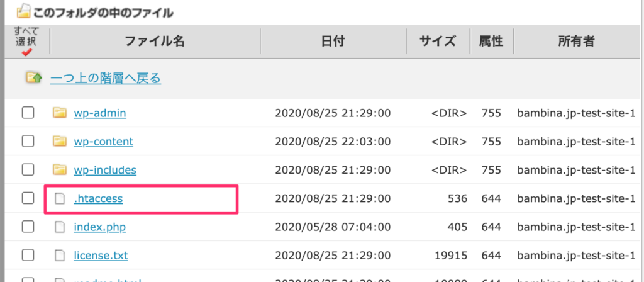Go back via 一つ上の階層へ戻る link
This screenshot has height=282, width=644.
click(106, 79)
